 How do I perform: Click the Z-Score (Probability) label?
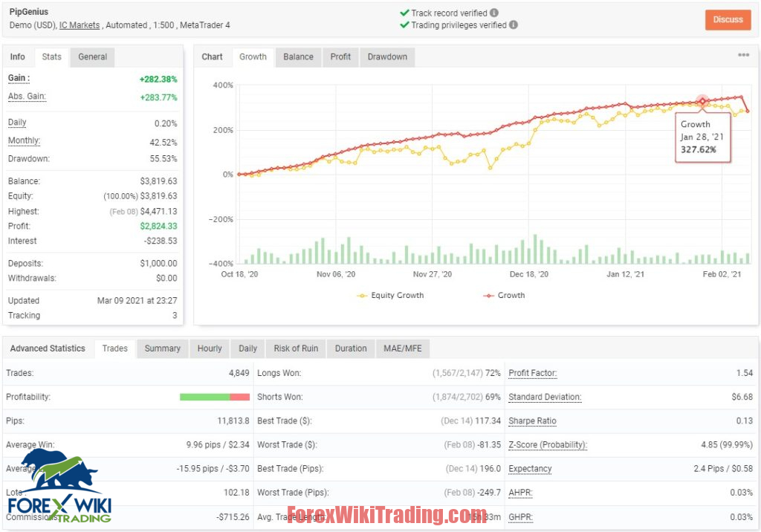pos(548,444)
